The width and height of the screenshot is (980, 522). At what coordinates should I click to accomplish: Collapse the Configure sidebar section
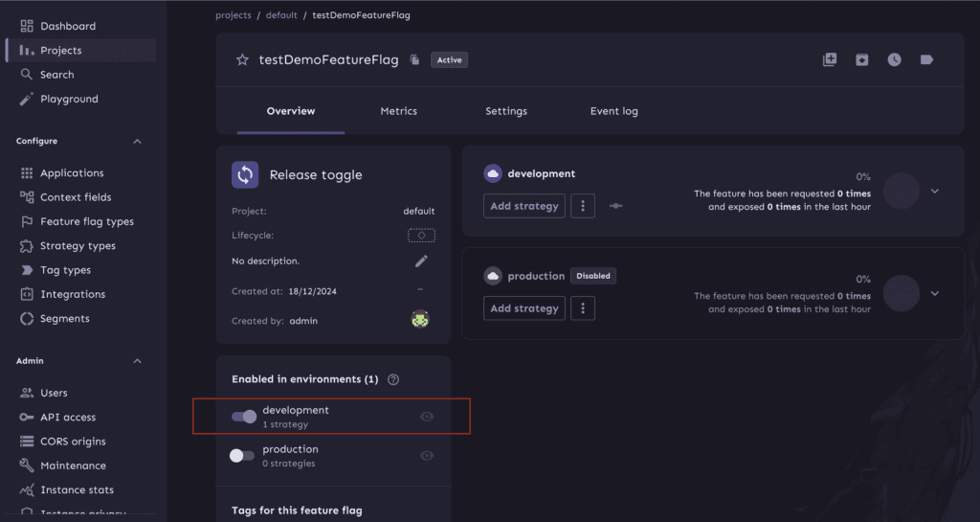click(137, 142)
